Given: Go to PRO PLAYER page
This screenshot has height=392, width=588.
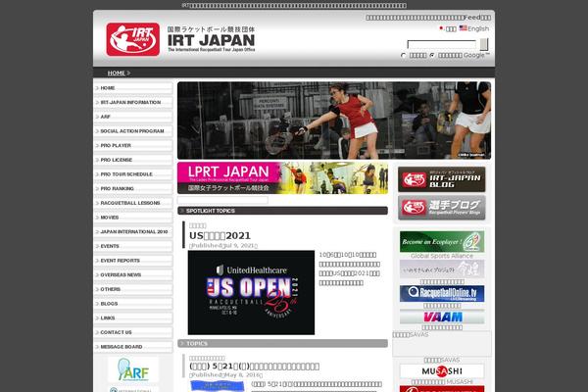Looking at the screenshot, I should click(x=133, y=146).
